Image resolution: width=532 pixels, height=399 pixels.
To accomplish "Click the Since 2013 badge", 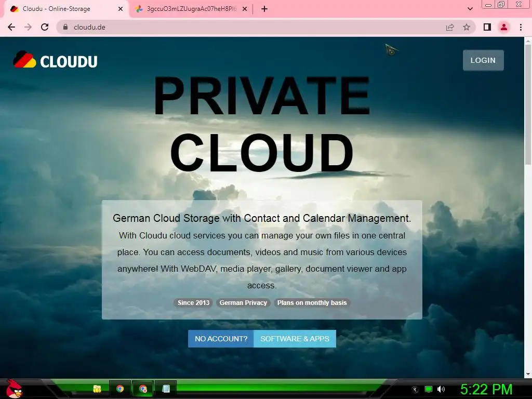I will [193, 303].
